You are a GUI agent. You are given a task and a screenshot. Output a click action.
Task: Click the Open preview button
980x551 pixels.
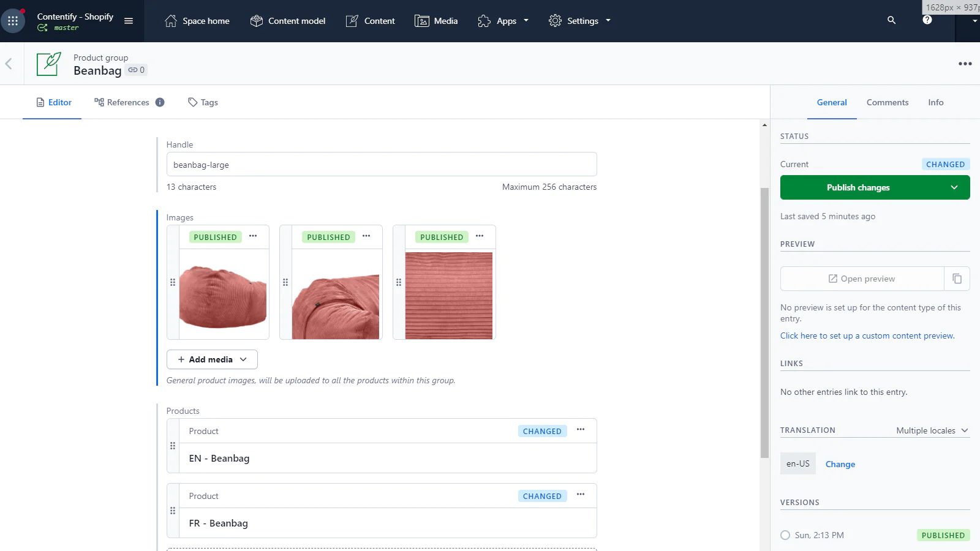[862, 279]
